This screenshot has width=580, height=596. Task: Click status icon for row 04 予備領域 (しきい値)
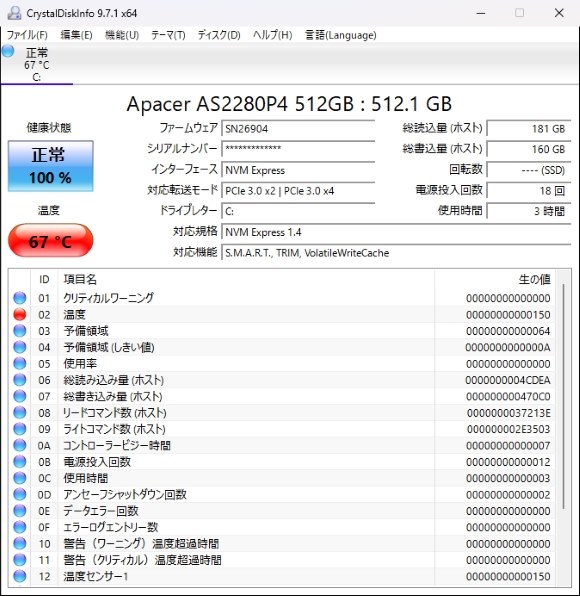point(20,347)
